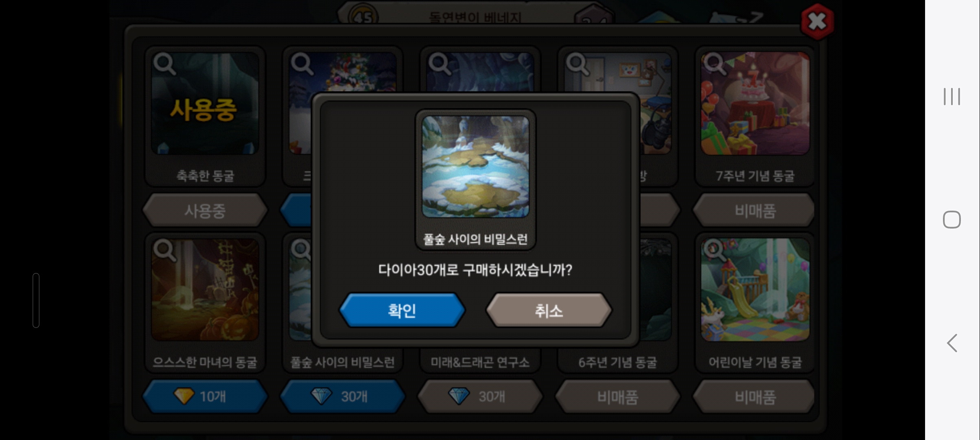Tap 비매품 button under 6주년 기념 동굴

(617, 396)
